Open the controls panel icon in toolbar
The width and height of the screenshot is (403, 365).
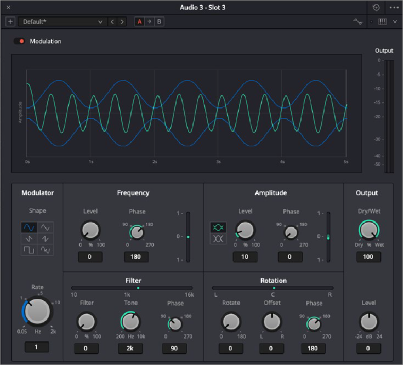[x=382, y=22]
